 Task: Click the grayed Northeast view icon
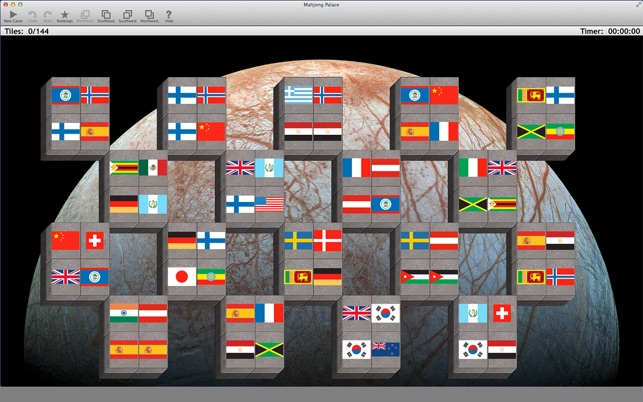click(x=85, y=16)
